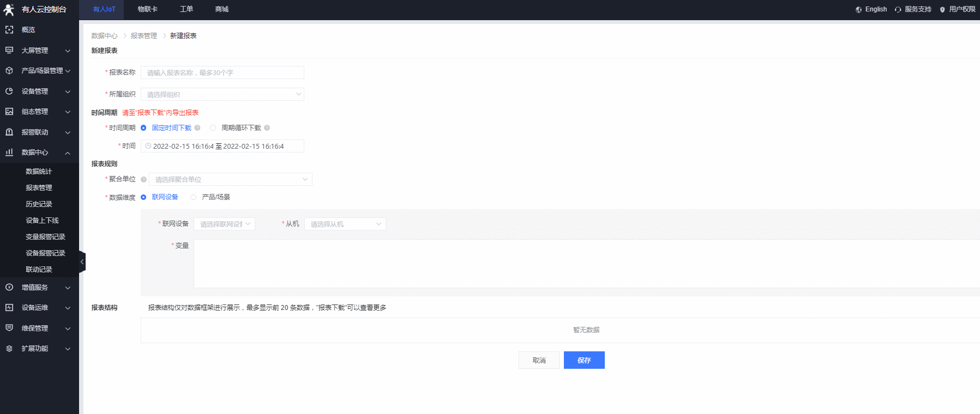Click the 保存 save button
The image size is (980, 414).
click(x=584, y=360)
